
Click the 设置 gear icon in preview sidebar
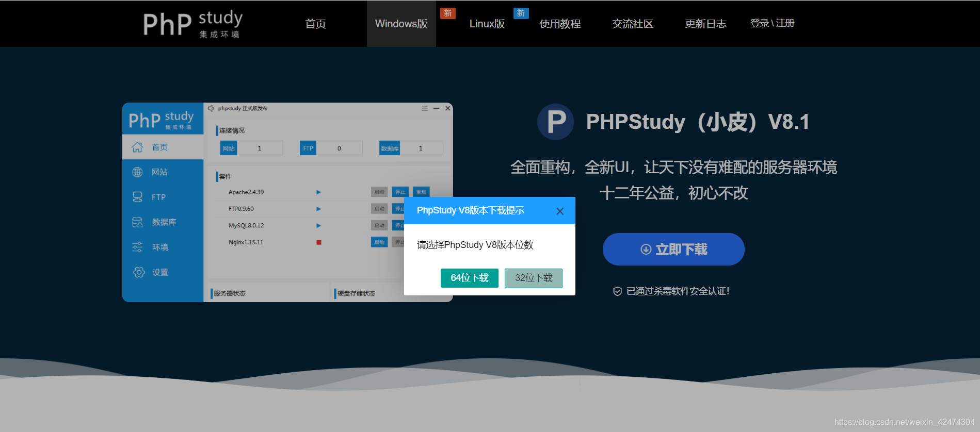click(x=139, y=272)
